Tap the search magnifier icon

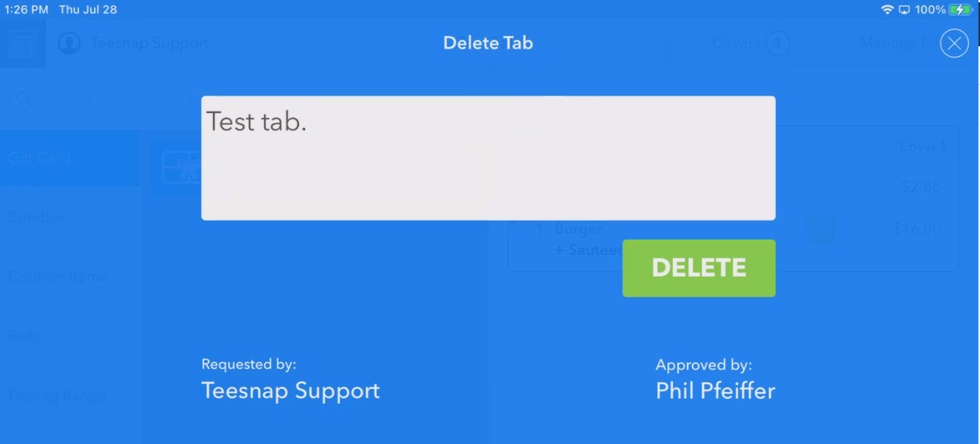pos(24,99)
